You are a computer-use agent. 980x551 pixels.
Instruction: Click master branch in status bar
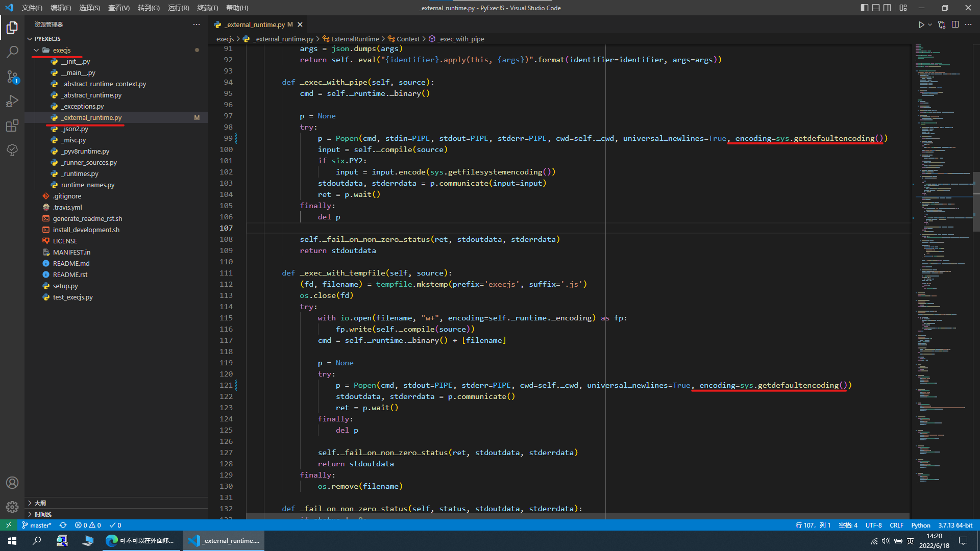pos(37,525)
